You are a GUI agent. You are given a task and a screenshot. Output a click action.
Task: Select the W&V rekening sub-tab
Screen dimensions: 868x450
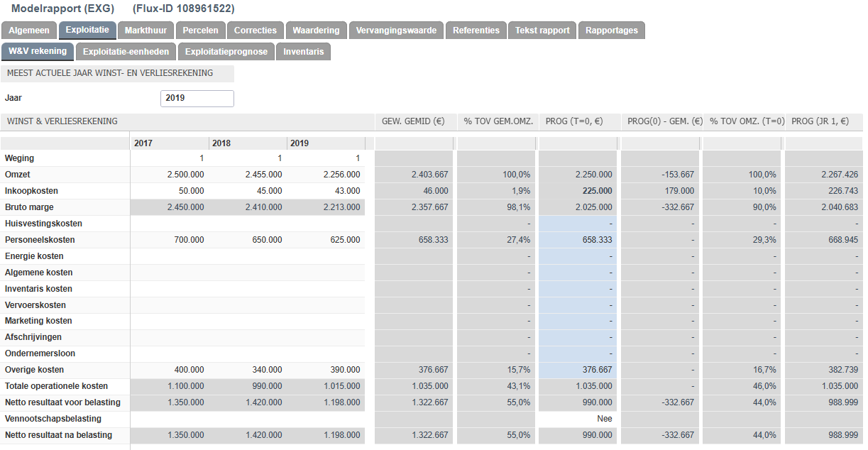[38, 51]
